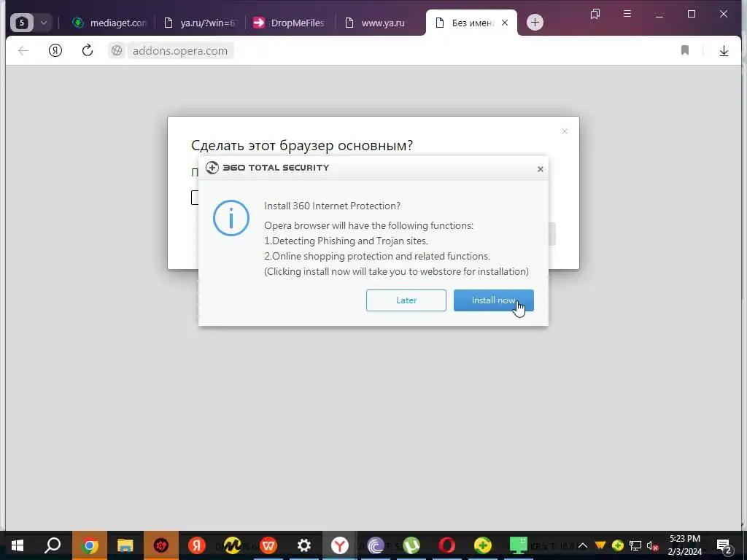The height and width of the screenshot is (560, 747).
Task: Open the red Яндекс app on taskbar
Action: 197,545
